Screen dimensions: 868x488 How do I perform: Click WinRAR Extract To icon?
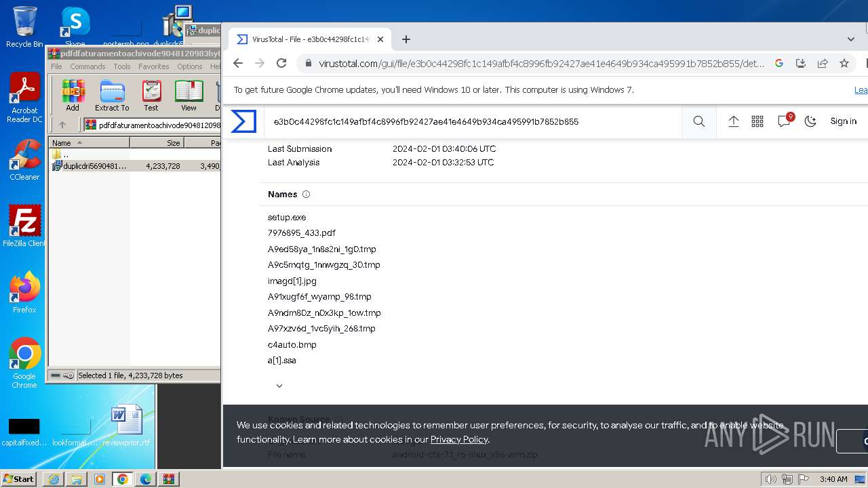(112, 95)
